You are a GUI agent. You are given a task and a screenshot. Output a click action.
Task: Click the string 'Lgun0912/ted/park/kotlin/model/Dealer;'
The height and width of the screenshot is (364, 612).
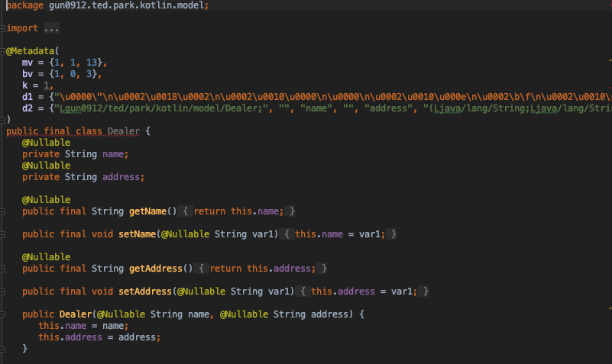point(161,108)
